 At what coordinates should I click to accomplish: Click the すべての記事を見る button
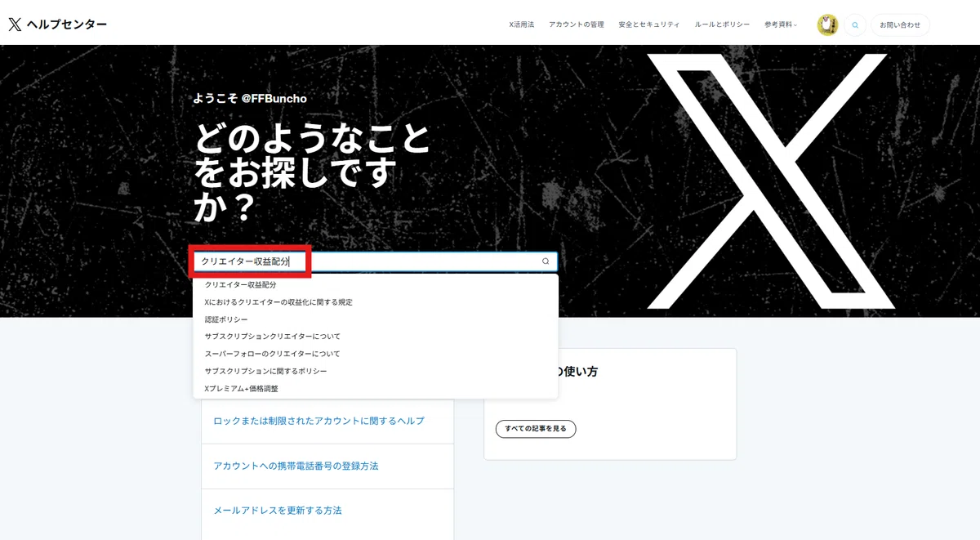click(x=536, y=429)
